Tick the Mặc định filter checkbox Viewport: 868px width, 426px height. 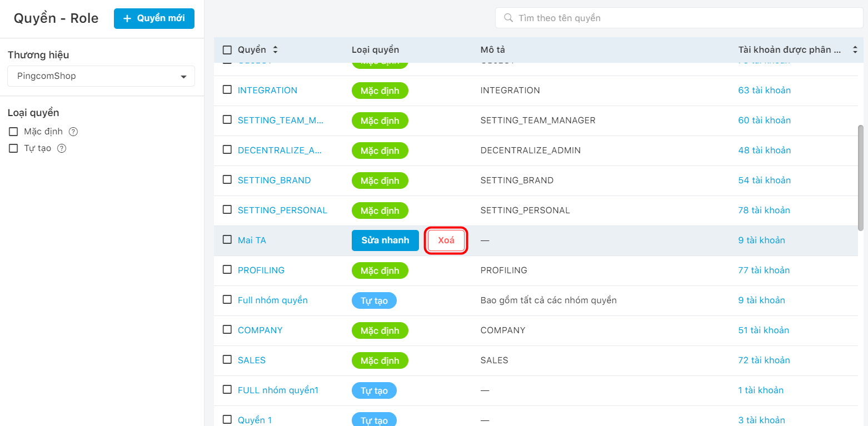tap(13, 132)
